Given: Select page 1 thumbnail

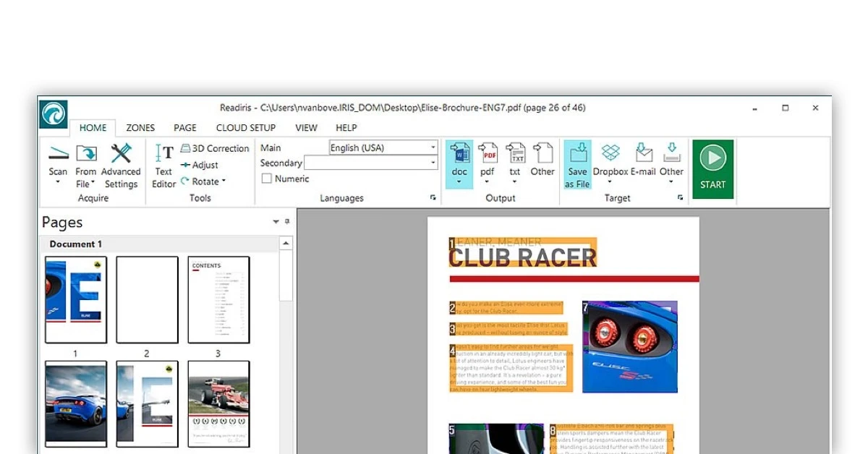Looking at the screenshot, I should coord(76,300).
